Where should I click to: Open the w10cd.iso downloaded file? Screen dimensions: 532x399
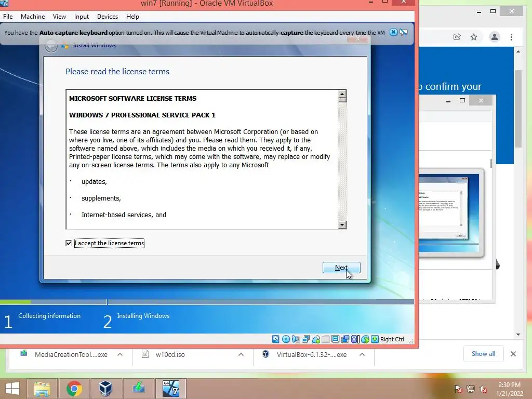170,354
